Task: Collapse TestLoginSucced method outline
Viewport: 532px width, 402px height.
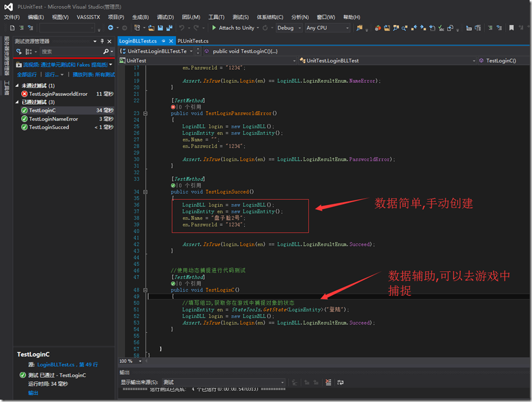Action: tap(145, 192)
